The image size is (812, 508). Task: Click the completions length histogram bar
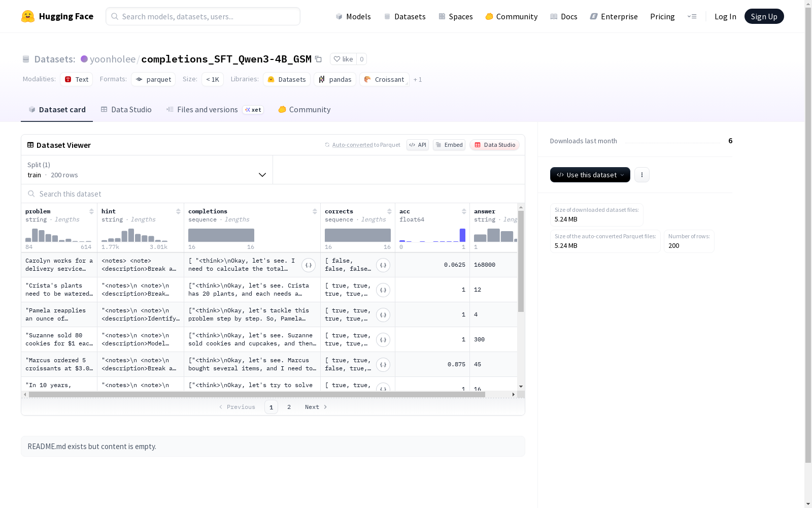(221, 235)
